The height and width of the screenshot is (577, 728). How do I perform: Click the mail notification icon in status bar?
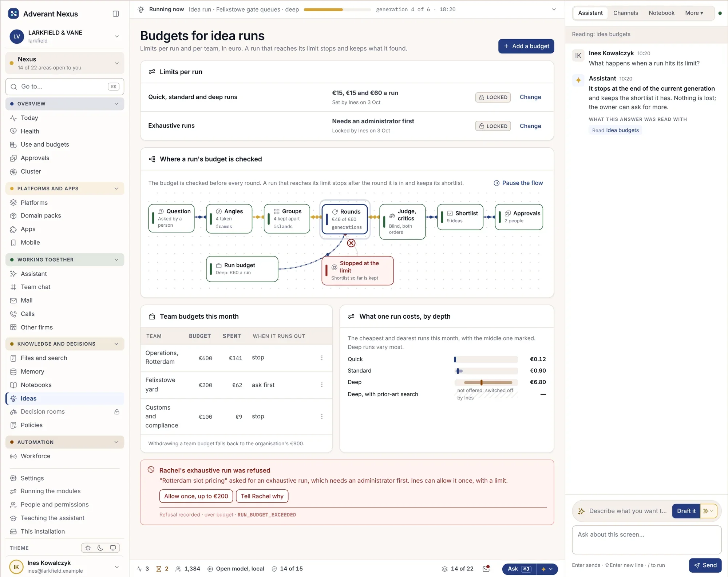click(x=486, y=569)
